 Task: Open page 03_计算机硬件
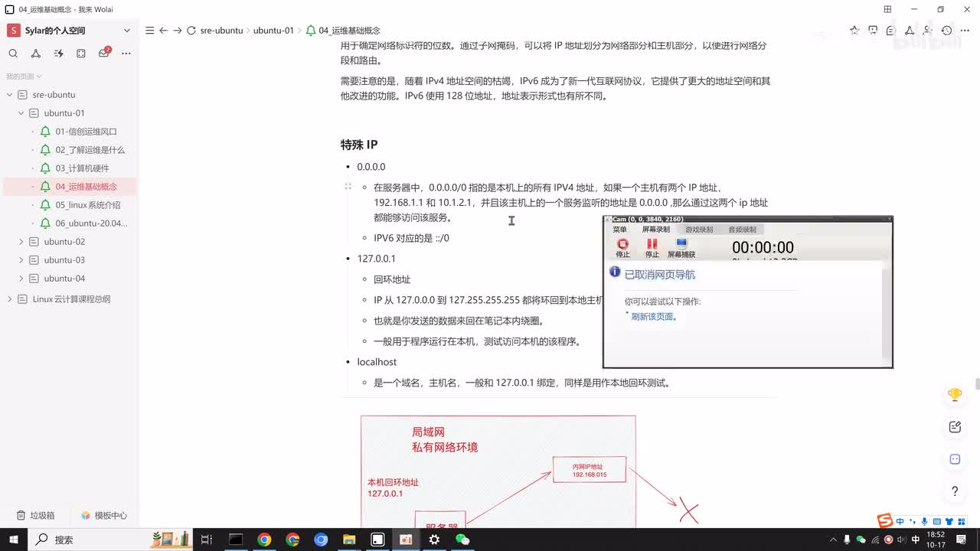coord(82,168)
